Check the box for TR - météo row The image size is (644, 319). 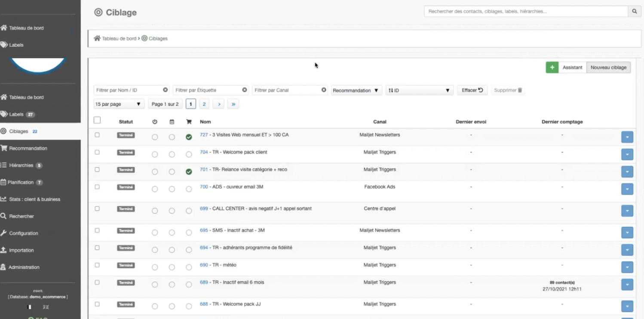point(97,265)
